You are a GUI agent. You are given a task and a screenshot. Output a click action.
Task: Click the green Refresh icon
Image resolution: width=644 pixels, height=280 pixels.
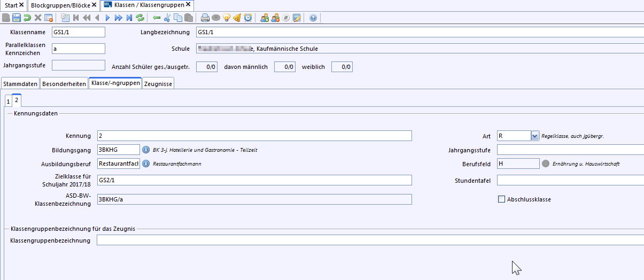pyautogui.click(x=140, y=18)
